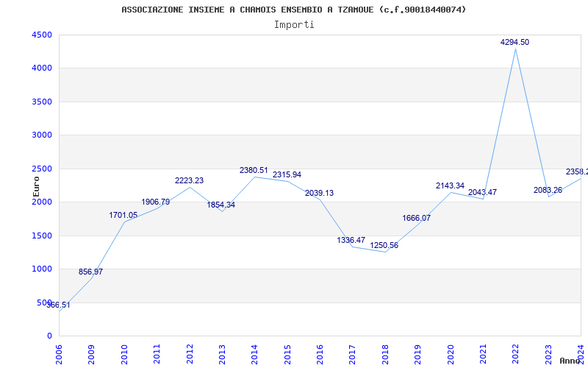Select the 1250.56 value label

coord(384,246)
